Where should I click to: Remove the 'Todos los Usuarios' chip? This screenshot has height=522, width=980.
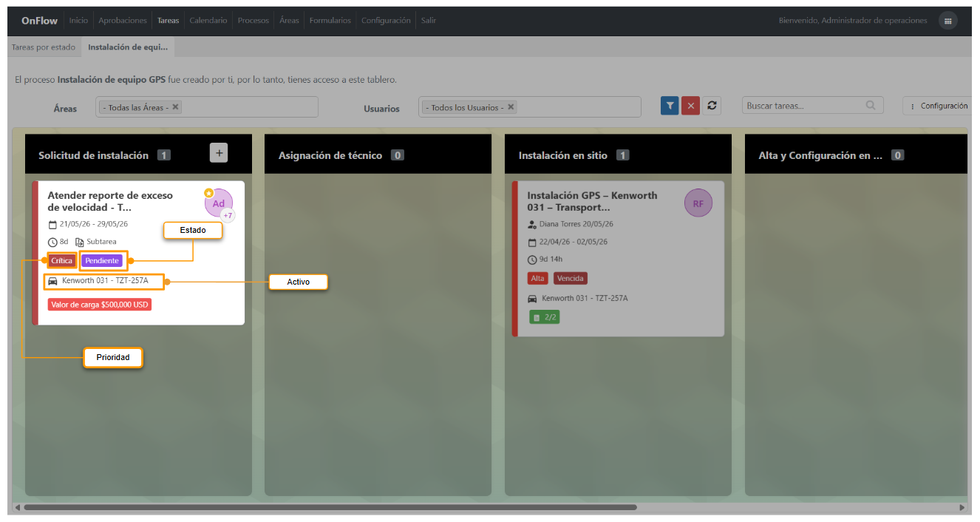(x=511, y=106)
